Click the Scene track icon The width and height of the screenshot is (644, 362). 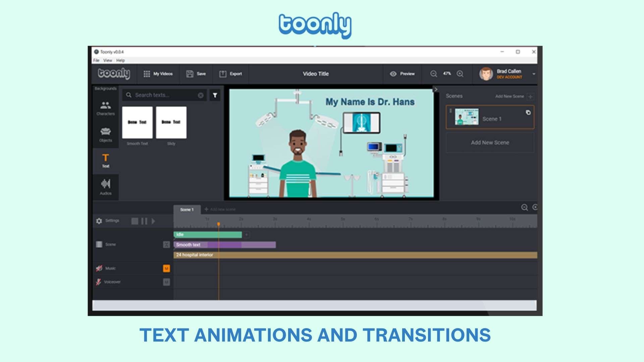99,244
